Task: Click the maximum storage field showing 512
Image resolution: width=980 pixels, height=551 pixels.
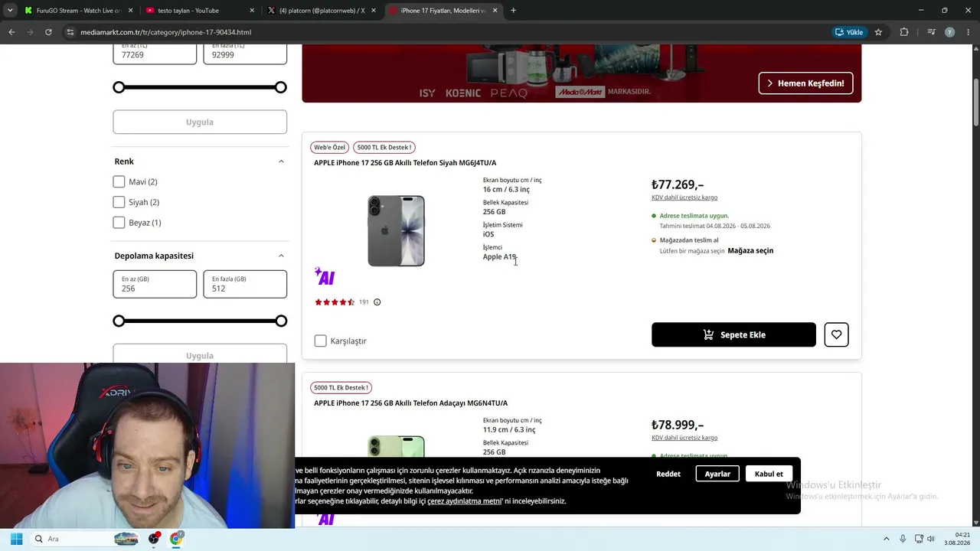Action: [245, 284]
